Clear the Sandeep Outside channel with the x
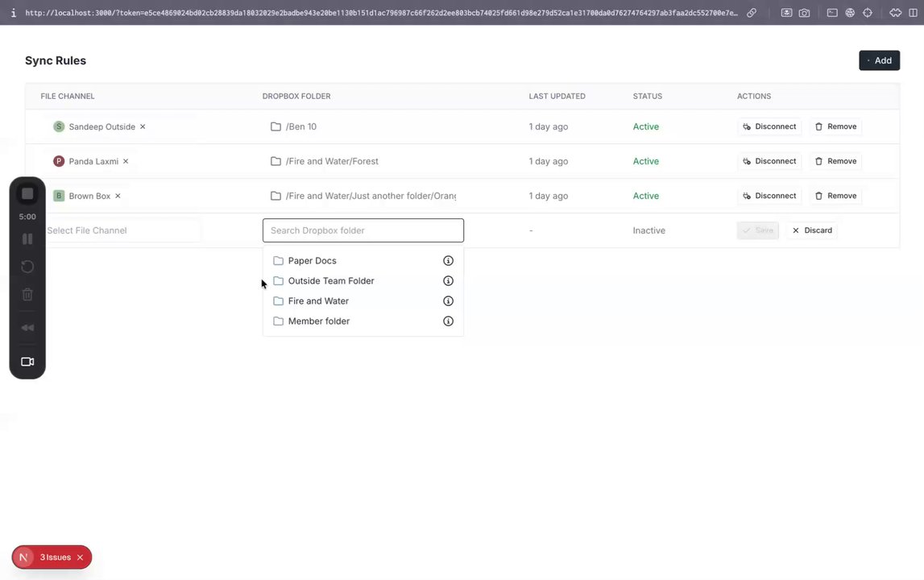Image resolution: width=924 pixels, height=580 pixels. pos(143,126)
